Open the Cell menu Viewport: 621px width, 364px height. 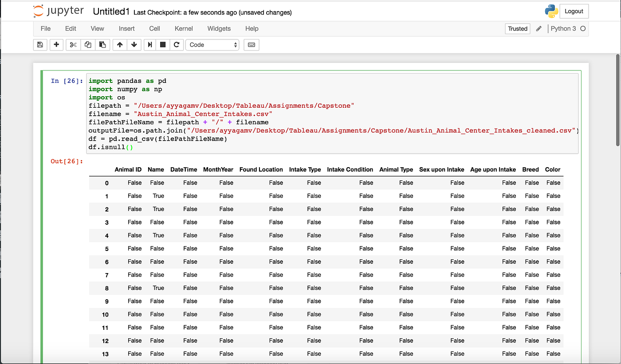coord(154,28)
